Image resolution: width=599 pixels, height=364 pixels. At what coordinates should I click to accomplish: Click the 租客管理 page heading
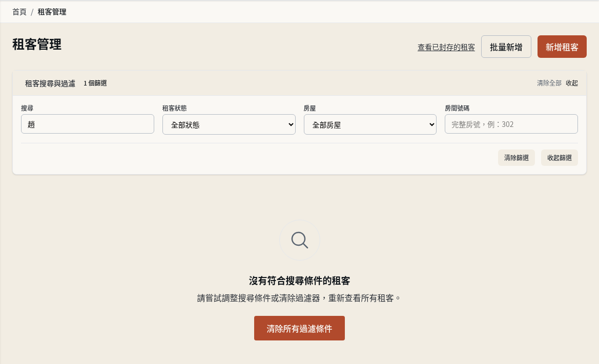(37, 44)
